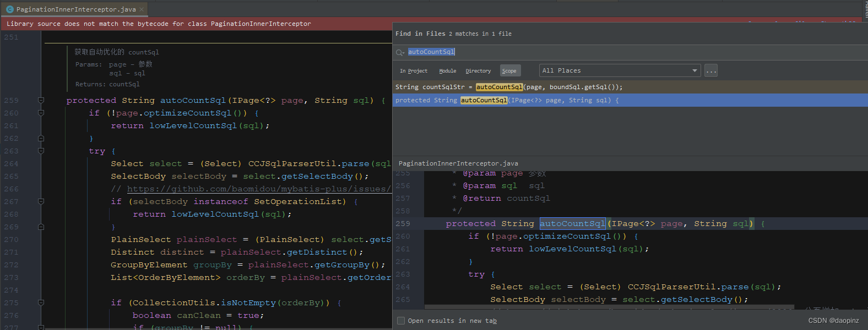The height and width of the screenshot is (330, 868).
Task: Select the PaginationInnerInterceptor.java editor tab
Action: [x=75, y=9]
